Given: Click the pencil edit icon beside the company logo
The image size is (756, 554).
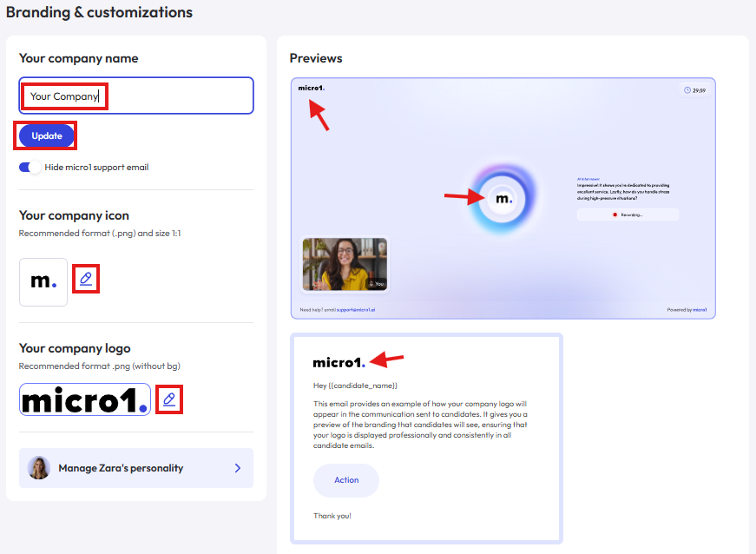Looking at the screenshot, I should point(168,399).
